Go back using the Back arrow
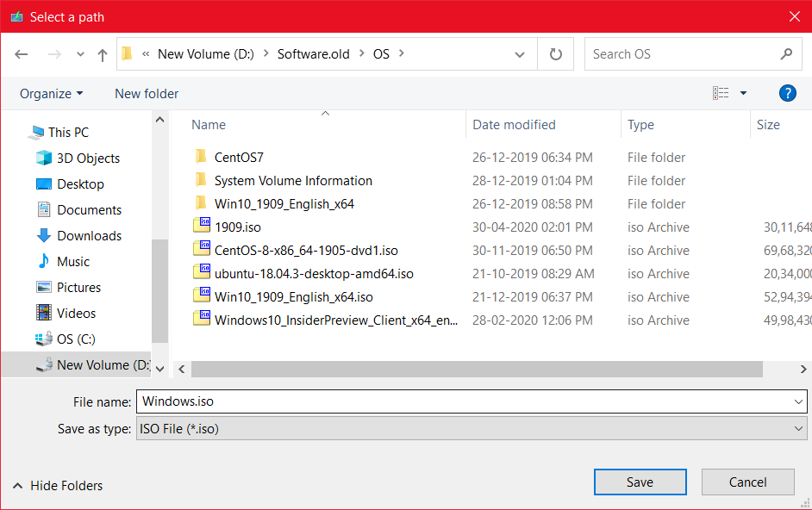The width and height of the screenshot is (812, 510). click(x=22, y=54)
